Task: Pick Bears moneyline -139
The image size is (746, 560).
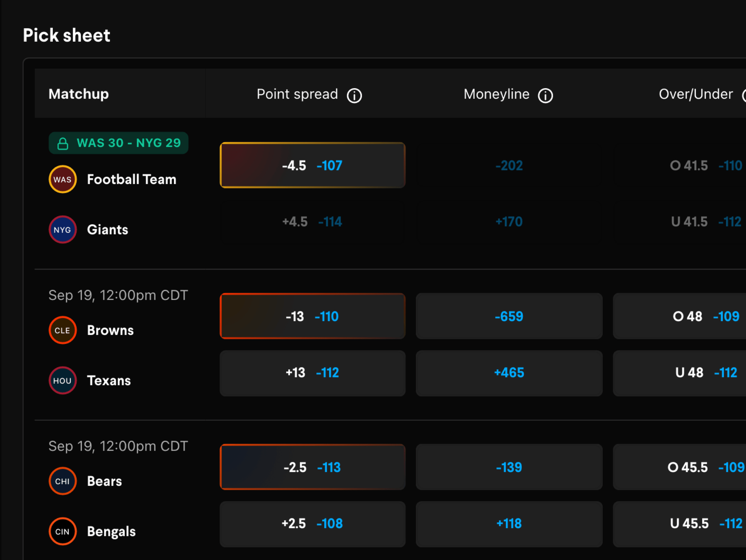Action: pyautogui.click(x=509, y=467)
